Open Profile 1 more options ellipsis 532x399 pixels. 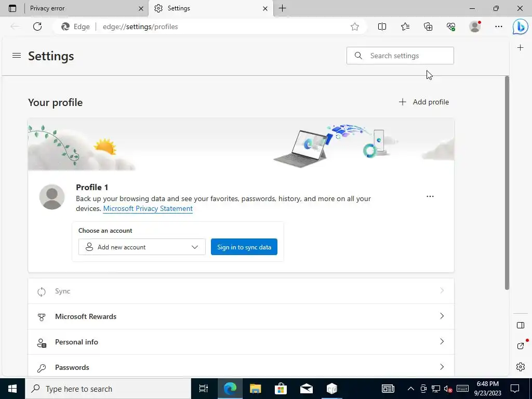click(x=430, y=196)
